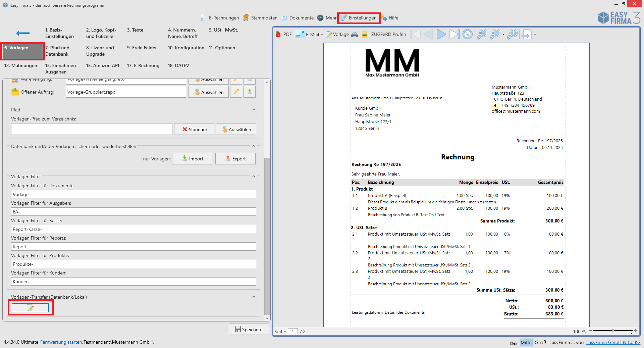The image size is (644, 348).
Task: Collapse the Vorlagen Filter section
Action: pos(254,177)
